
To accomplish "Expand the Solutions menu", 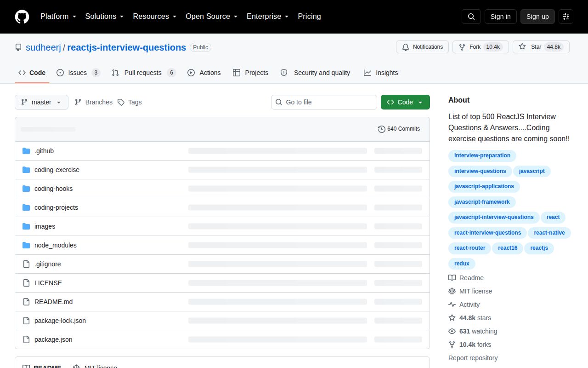I will tap(105, 17).
